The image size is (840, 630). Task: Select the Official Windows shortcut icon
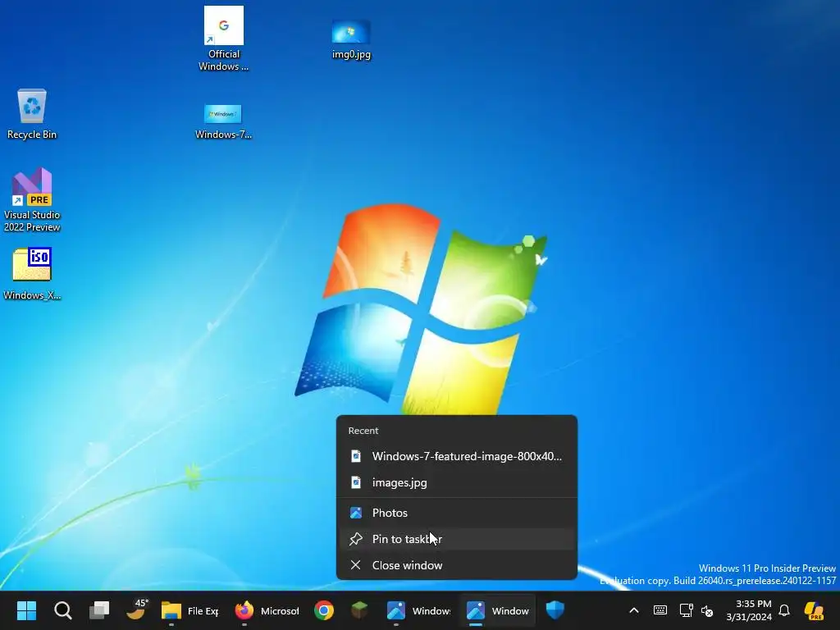(x=223, y=39)
